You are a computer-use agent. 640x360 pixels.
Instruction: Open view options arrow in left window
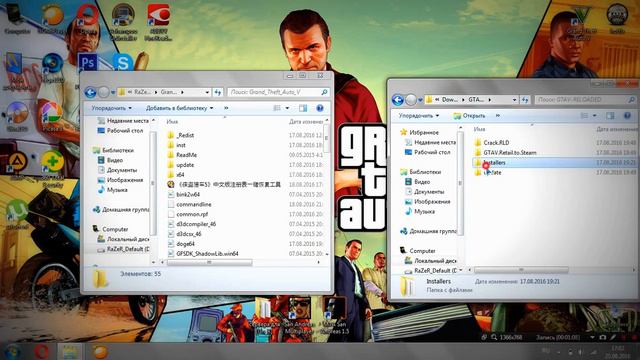pos(287,108)
